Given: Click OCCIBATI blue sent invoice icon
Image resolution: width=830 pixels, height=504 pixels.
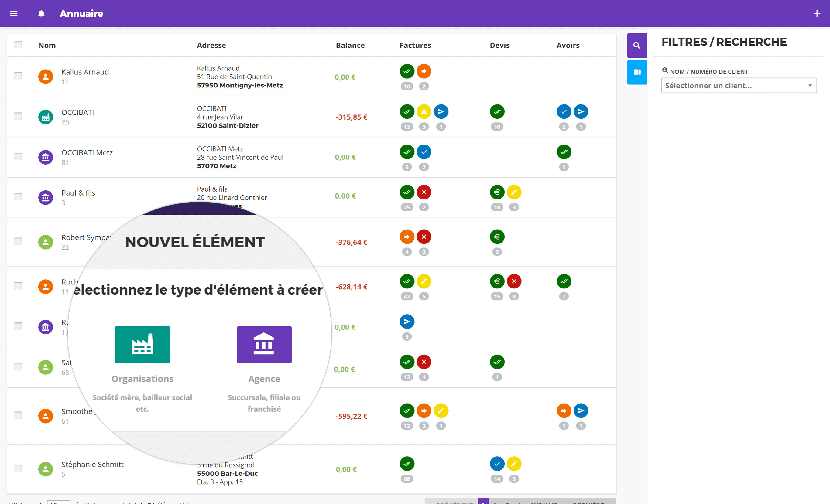Looking at the screenshot, I should click(x=441, y=111).
